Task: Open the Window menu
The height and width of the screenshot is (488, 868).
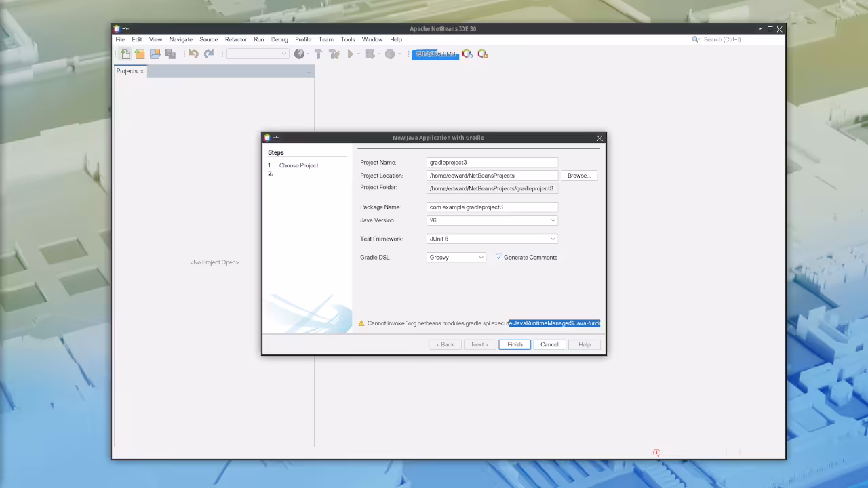Action: point(372,39)
